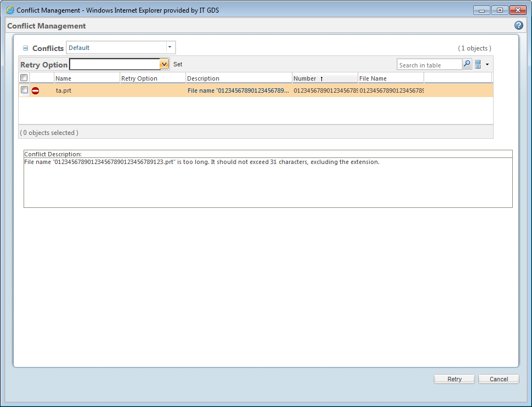Screen dimensions: 532x407
Task: Click the Set option
Action: 178,64
